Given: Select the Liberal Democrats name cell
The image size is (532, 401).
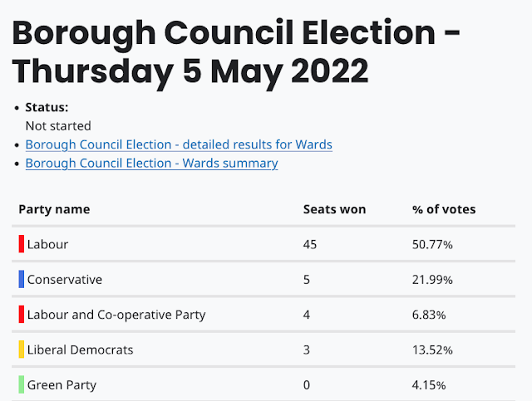Looking at the screenshot, I should pos(80,350).
